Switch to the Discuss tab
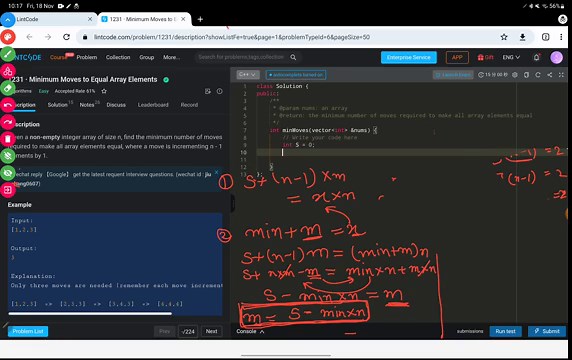Viewport: 572px width, 360px height. point(116,105)
